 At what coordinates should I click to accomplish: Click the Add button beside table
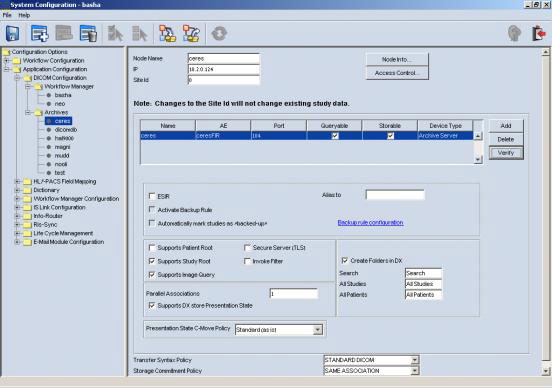[x=506, y=126]
